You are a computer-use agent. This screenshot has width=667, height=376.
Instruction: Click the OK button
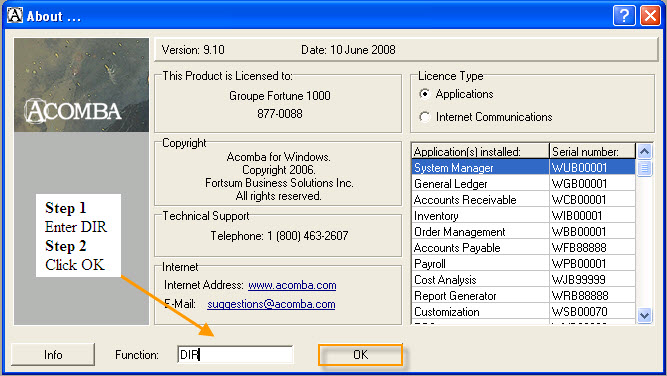(360, 354)
